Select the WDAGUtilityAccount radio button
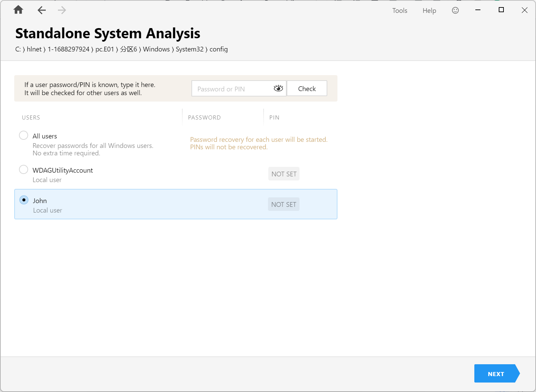Viewport: 536px width, 392px height. click(23, 169)
